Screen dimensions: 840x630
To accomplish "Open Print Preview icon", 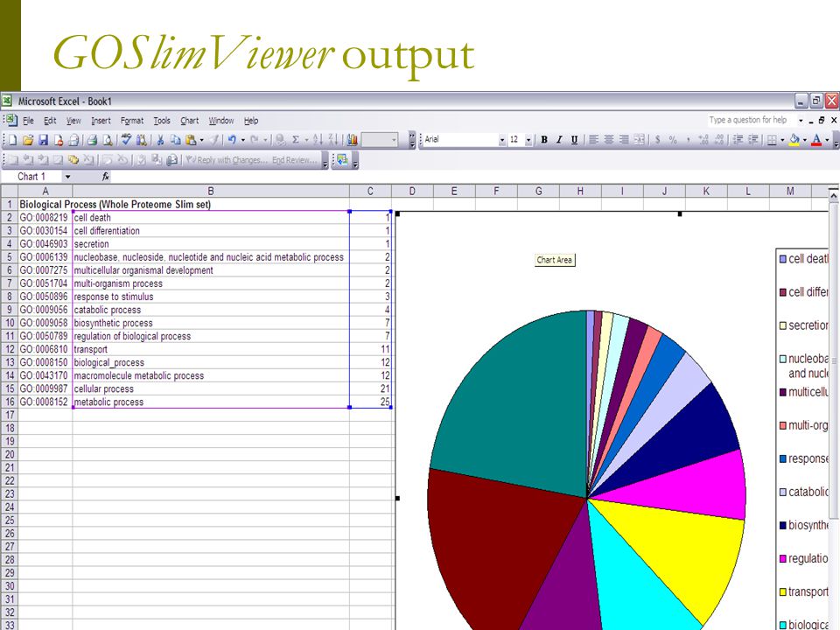I will click(108, 140).
